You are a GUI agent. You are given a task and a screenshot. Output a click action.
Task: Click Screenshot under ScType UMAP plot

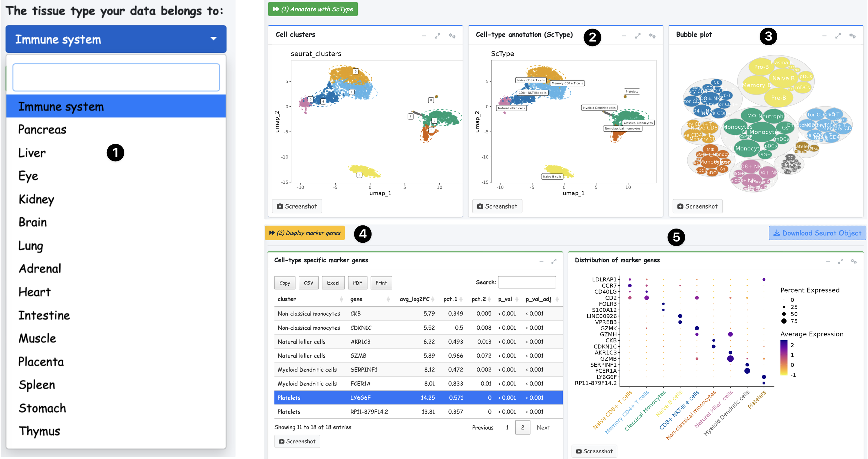(x=497, y=206)
